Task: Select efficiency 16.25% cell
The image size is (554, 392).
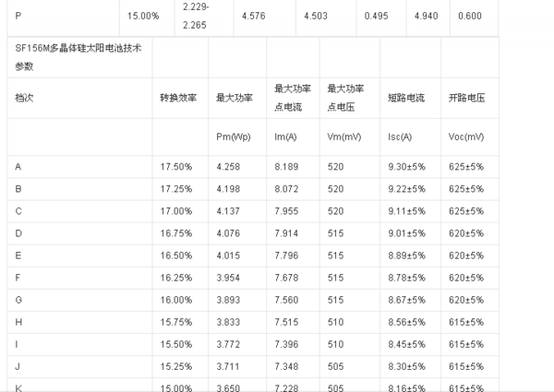Action: 176,278
